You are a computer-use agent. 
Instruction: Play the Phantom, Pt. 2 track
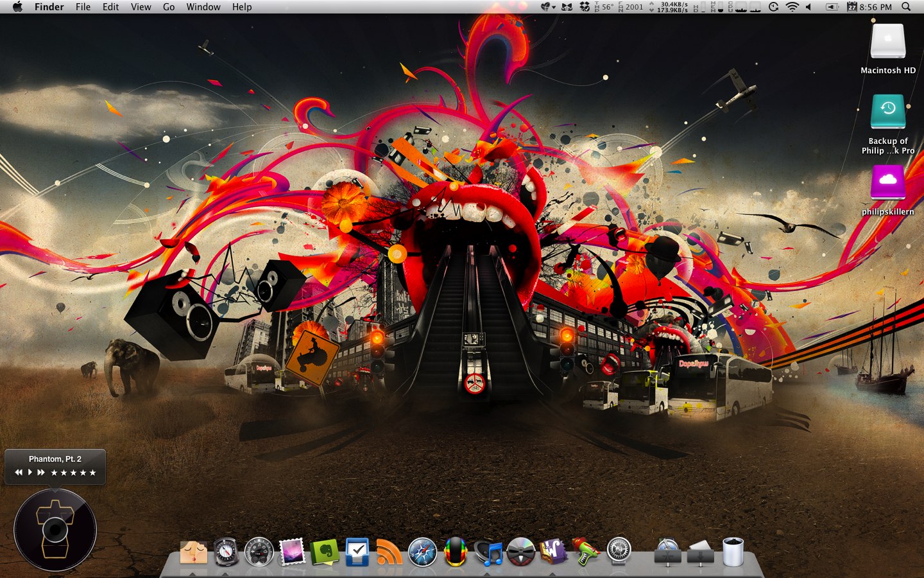click(x=30, y=472)
